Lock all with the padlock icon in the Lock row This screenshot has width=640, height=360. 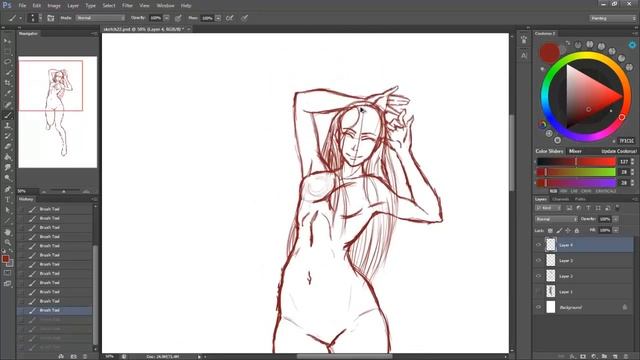[x=577, y=231]
